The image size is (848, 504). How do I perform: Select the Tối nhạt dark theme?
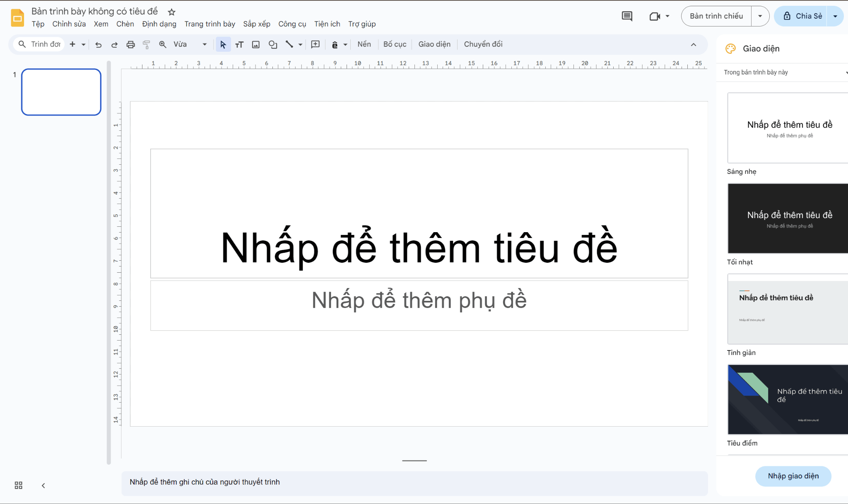788,218
